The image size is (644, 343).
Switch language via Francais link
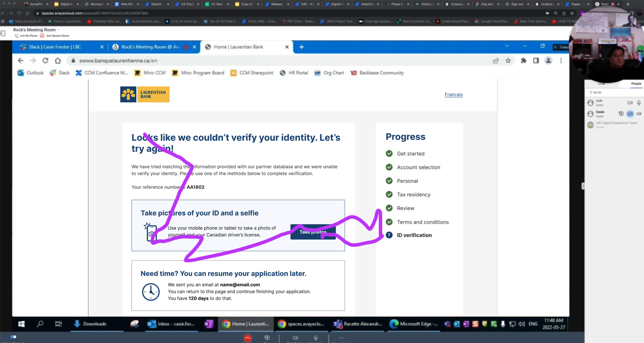[x=454, y=95]
